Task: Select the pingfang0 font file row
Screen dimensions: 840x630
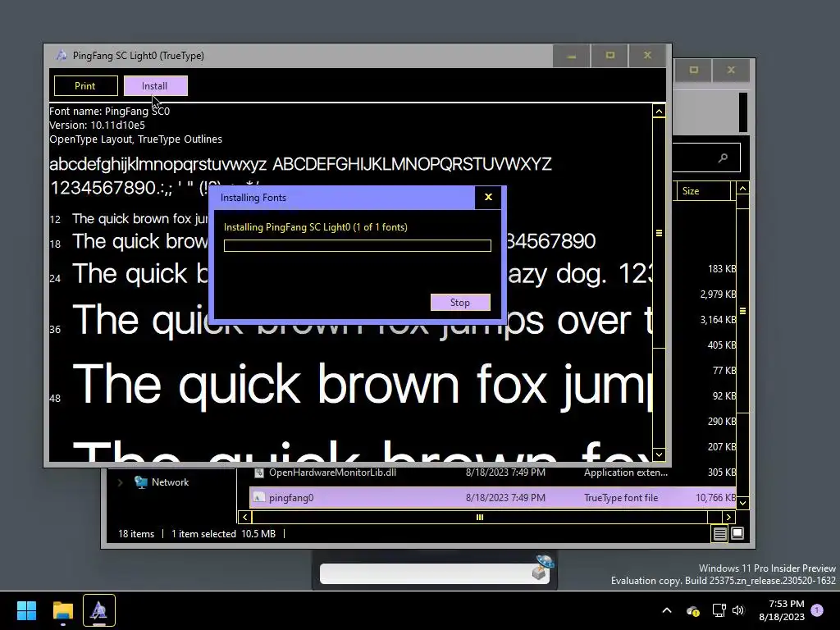Action: coord(492,498)
